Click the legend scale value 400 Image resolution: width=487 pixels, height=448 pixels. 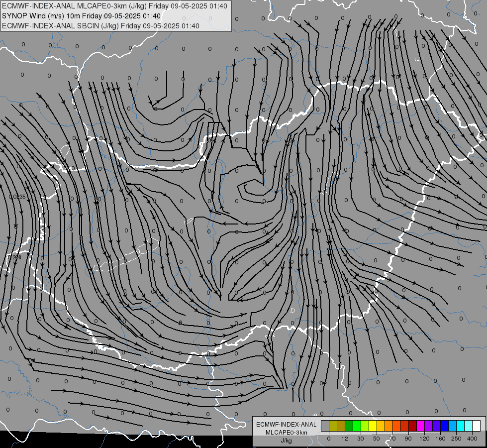coord(472,439)
